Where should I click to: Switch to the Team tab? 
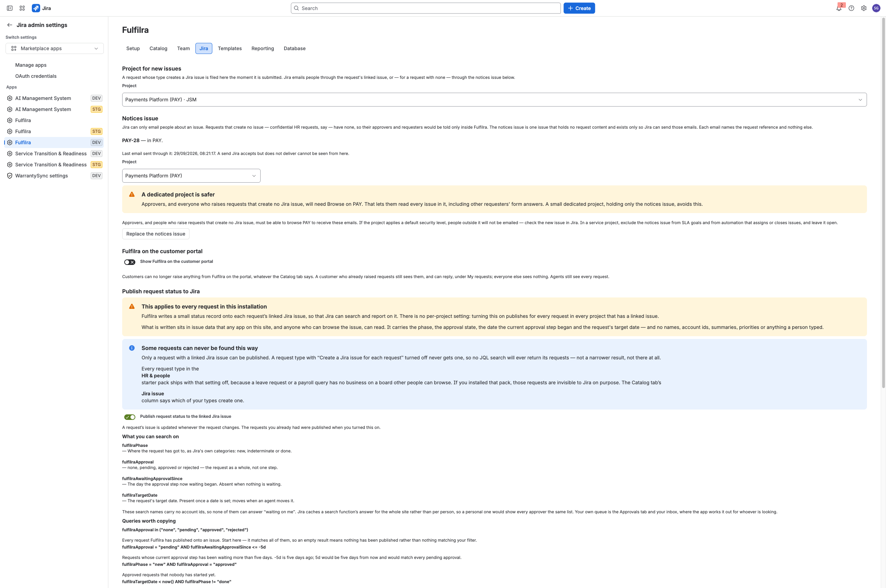click(x=183, y=48)
